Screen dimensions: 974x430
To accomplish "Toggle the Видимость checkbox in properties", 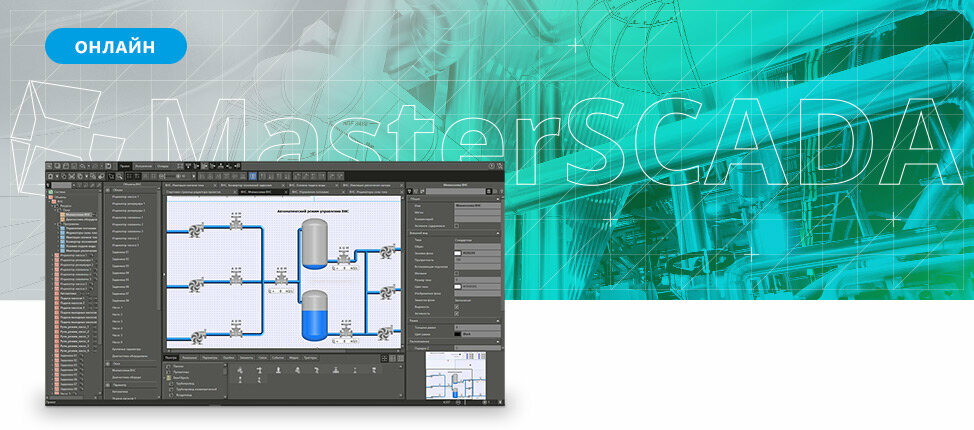I will [x=457, y=307].
